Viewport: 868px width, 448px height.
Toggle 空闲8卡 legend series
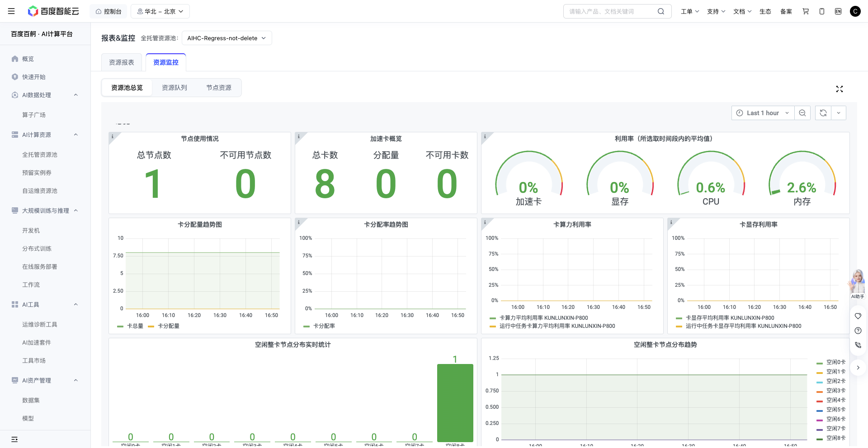[x=831, y=438]
